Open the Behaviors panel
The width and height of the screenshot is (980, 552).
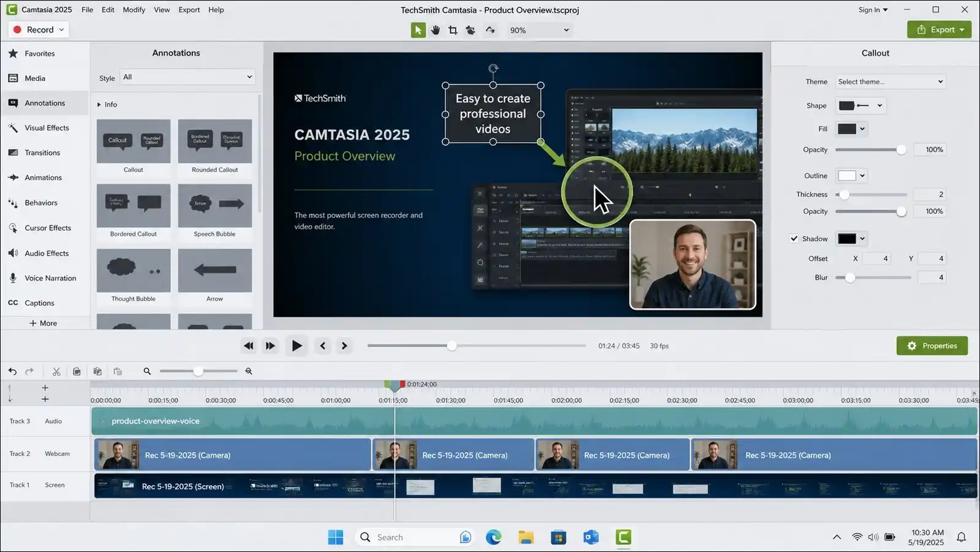[x=45, y=203]
